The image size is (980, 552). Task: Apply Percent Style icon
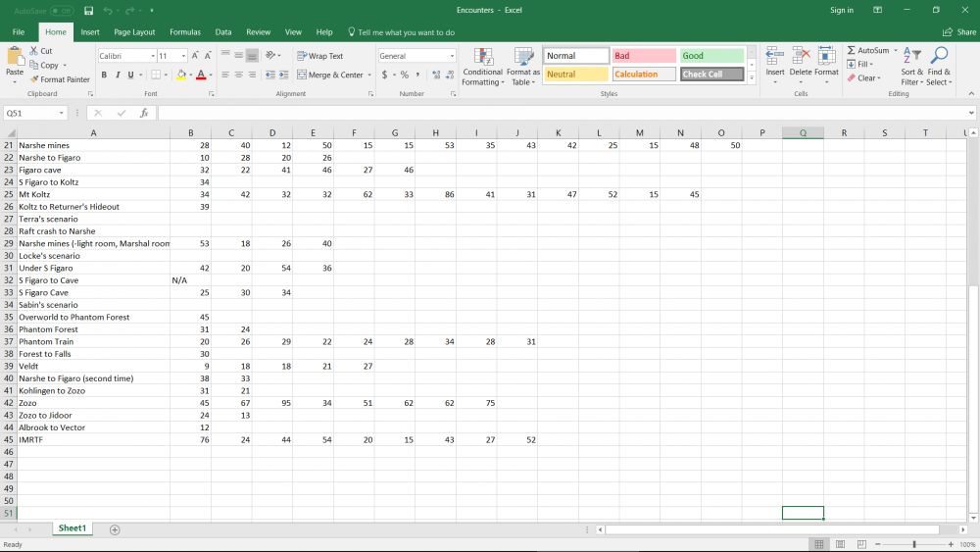(x=405, y=75)
